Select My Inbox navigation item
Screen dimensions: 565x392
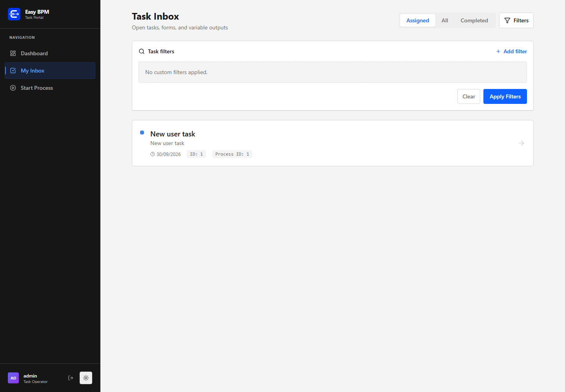(x=50, y=71)
